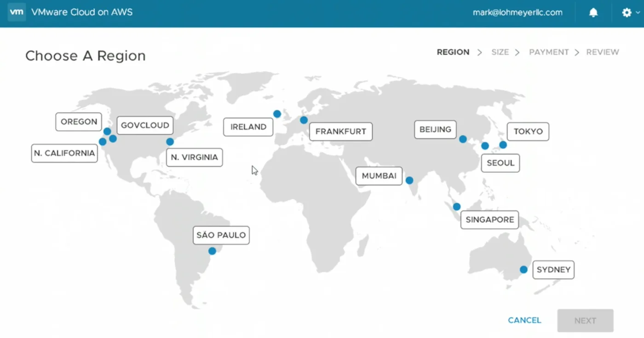Open the notifications bell icon
Screen dimensions: 644x338
[x=593, y=13]
